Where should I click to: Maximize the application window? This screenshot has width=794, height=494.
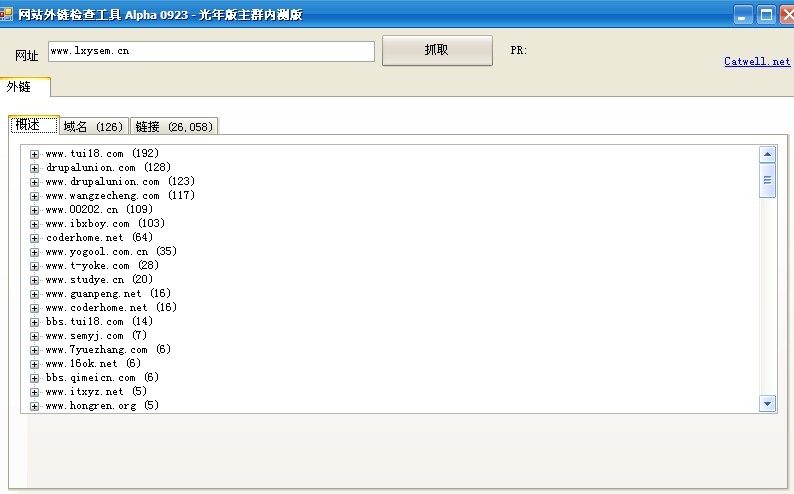click(766, 14)
